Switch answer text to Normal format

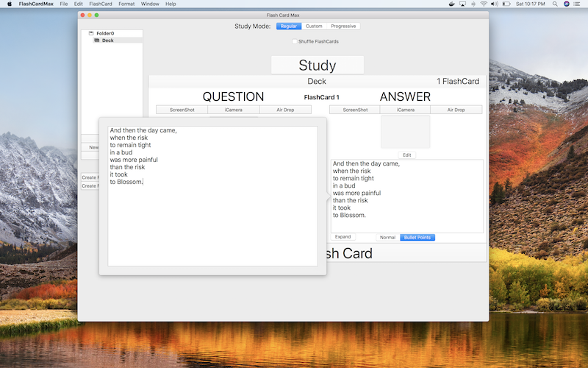(388, 237)
